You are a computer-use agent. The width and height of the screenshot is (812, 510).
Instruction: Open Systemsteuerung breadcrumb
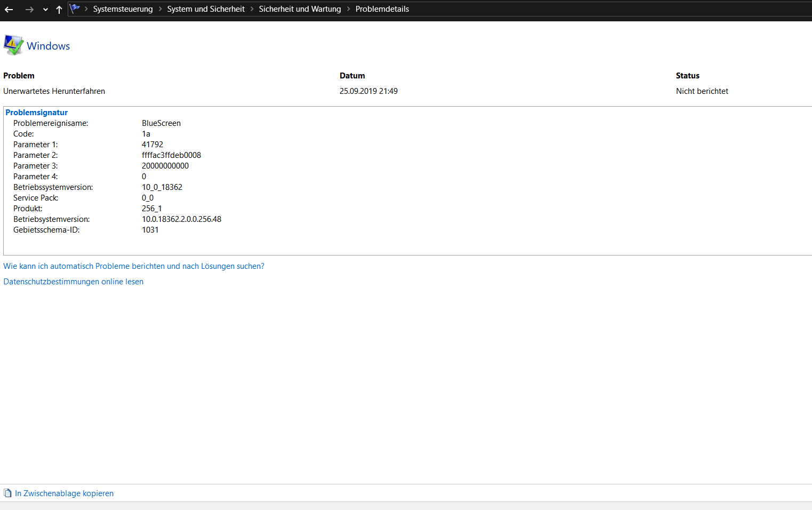coord(123,9)
